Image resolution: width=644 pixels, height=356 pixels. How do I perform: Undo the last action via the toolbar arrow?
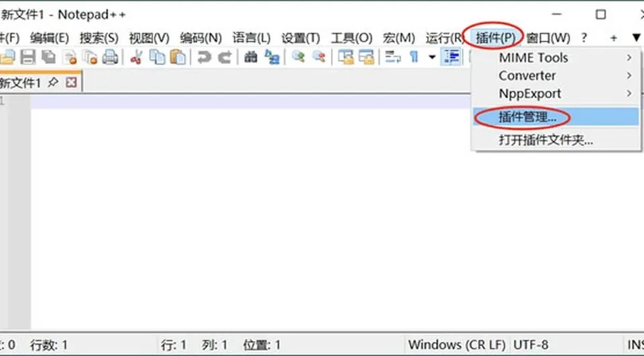[204, 57]
